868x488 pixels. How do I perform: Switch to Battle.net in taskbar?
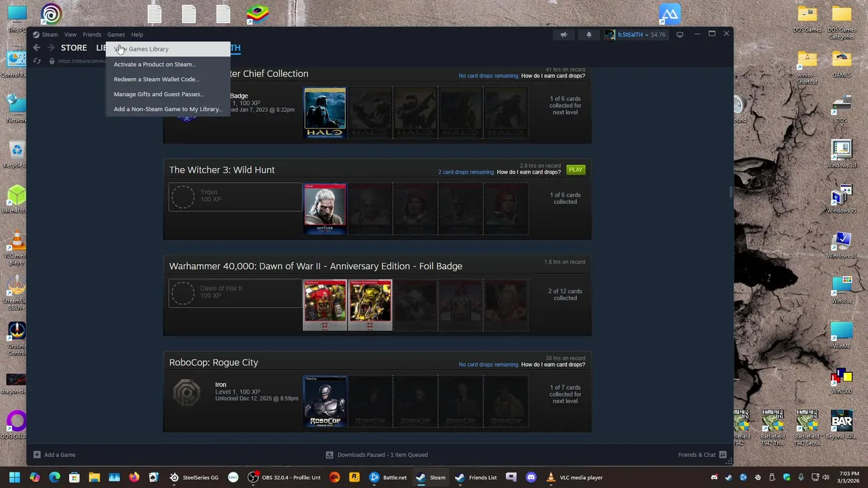[x=389, y=477]
